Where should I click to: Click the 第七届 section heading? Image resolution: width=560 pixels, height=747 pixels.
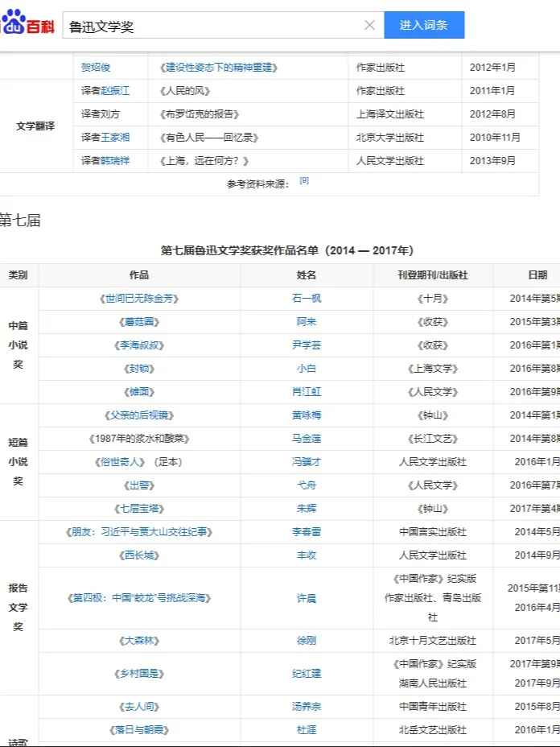(20, 221)
